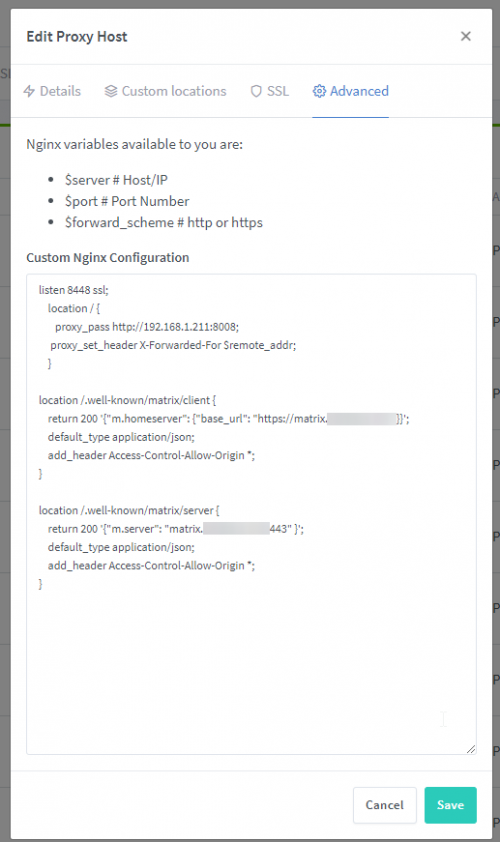
Task: Switch to the Details tab
Action: pyautogui.click(x=52, y=91)
